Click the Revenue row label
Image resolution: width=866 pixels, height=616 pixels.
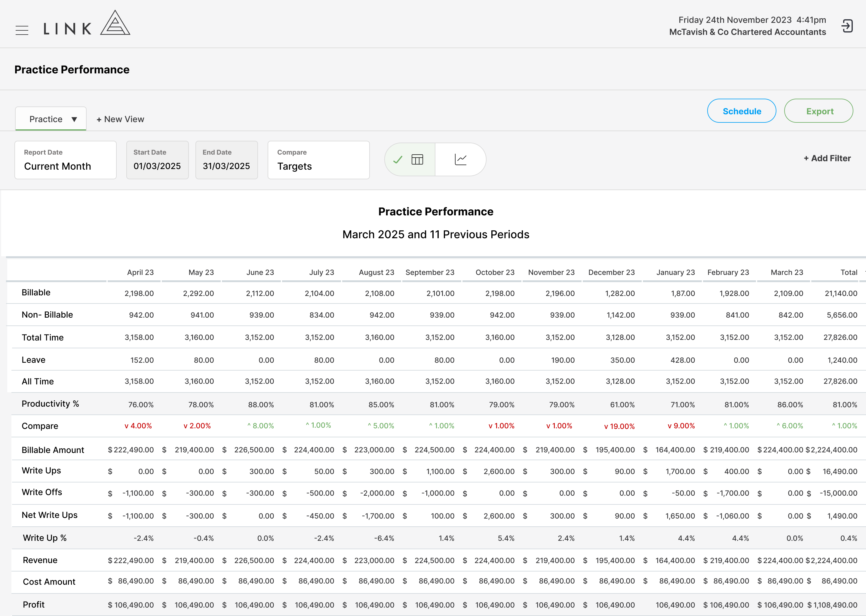[40, 560]
